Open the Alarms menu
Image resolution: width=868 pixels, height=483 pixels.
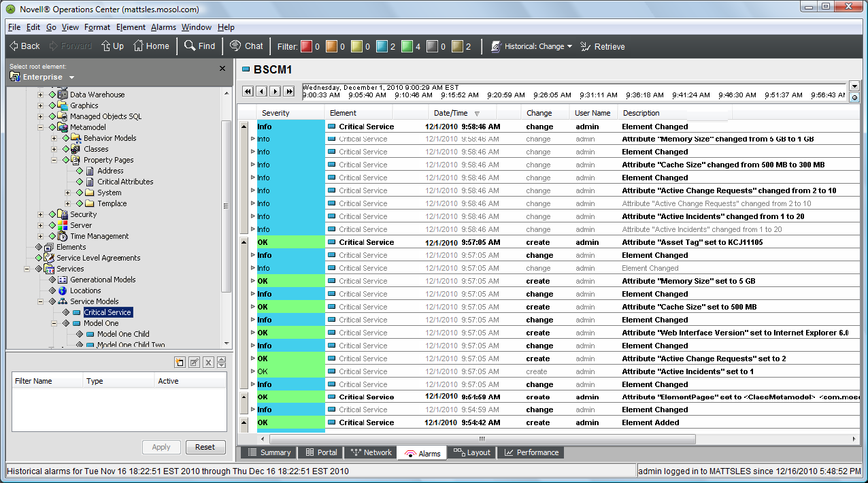(163, 27)
